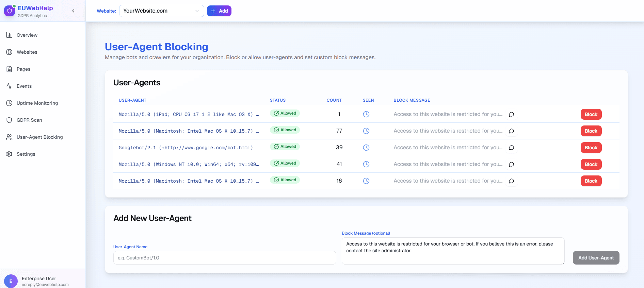
Task: Navigate to Events in the sidebar
Action: (x=24, y=86)
